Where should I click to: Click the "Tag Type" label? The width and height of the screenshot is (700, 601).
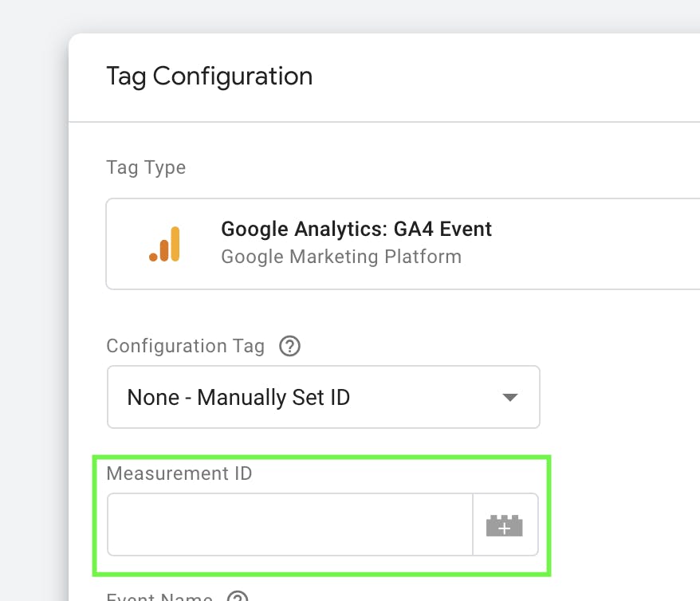146,167
